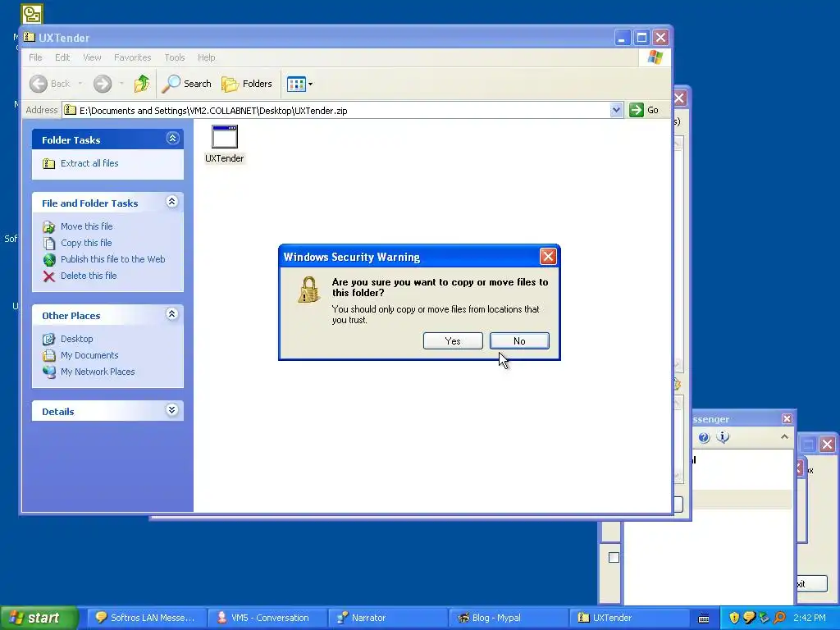The width and height of the screenshot is (840, 630).
Task: Click the desktop icon at top-left corner
Action: 32,14
